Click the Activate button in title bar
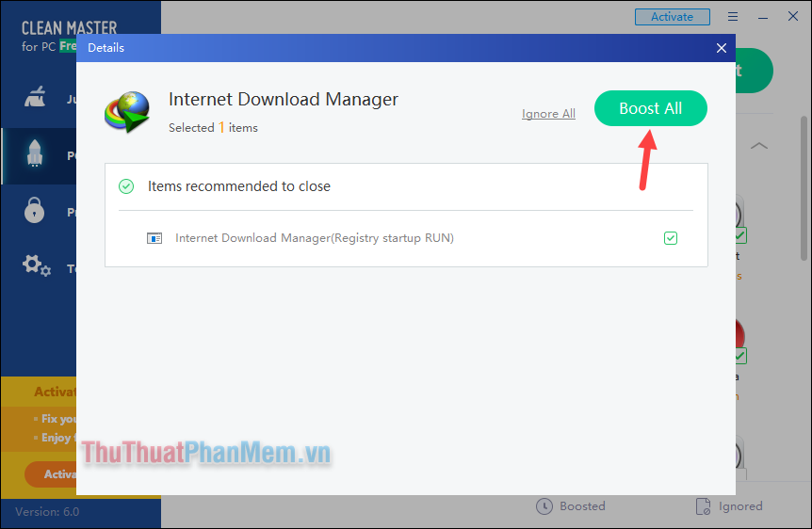812x529 pixels. [x=673, y=17]
